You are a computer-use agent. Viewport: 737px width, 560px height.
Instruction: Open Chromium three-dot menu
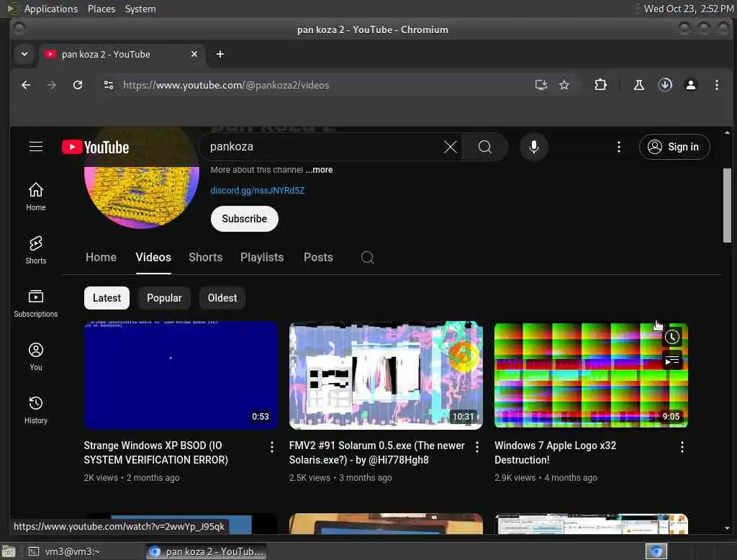(716, 85)
